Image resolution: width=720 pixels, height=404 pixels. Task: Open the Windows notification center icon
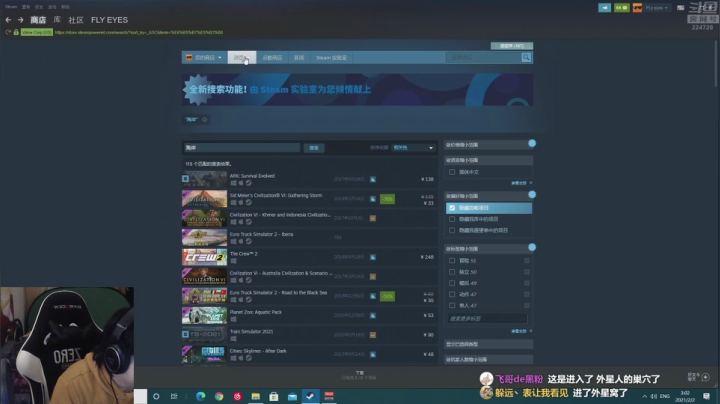[706, 396]
